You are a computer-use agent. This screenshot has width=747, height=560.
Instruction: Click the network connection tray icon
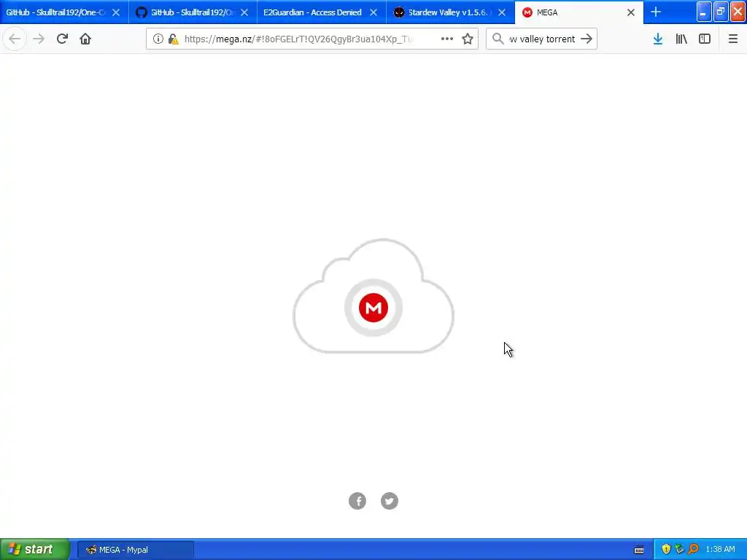[679, 549]
